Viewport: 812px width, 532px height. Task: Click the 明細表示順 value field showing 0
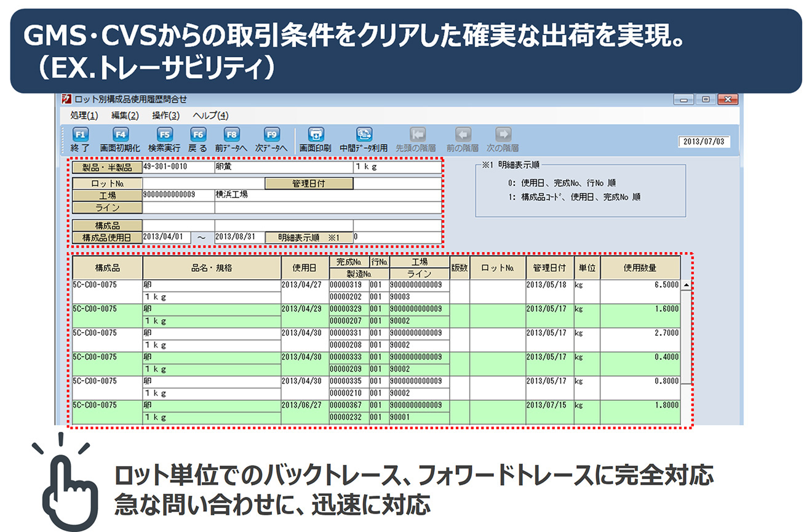[x=397, y=237]
